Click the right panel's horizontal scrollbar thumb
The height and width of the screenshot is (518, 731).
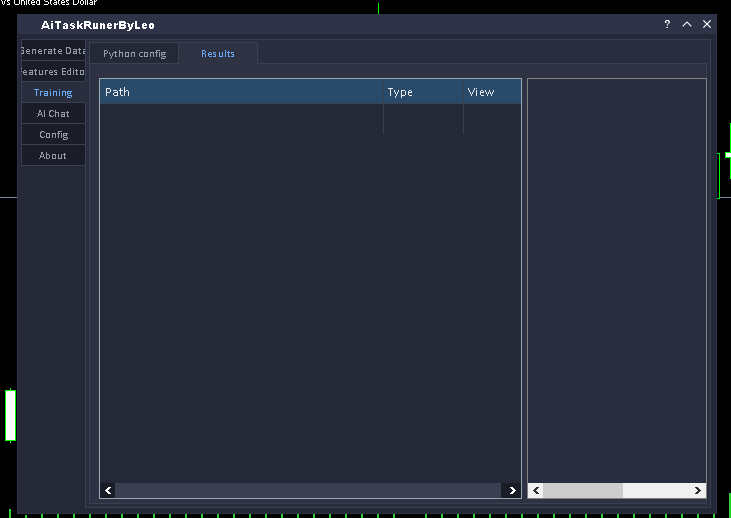582,491
